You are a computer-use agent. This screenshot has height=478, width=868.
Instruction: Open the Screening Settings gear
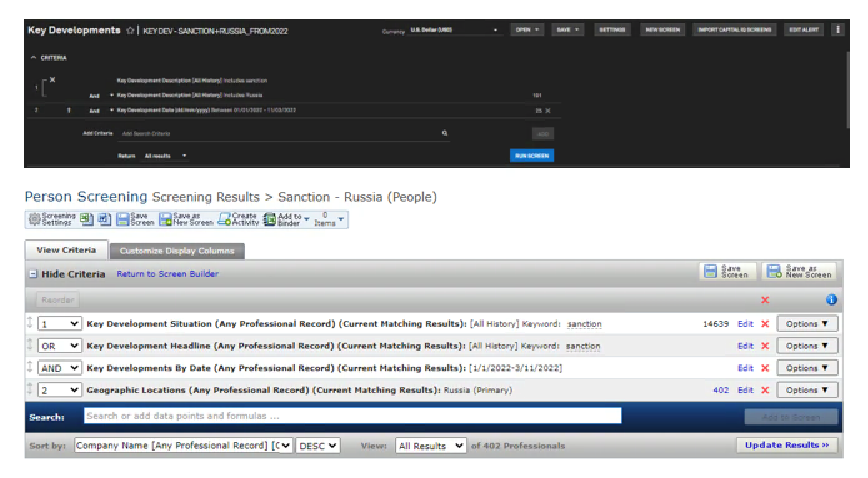(x=36, y=219)
